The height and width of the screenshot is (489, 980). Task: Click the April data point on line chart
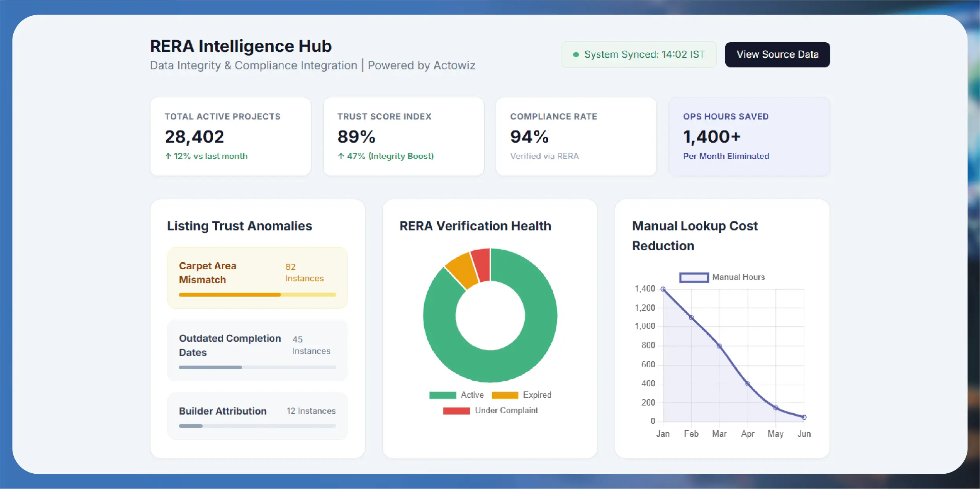tap(748, 384)
